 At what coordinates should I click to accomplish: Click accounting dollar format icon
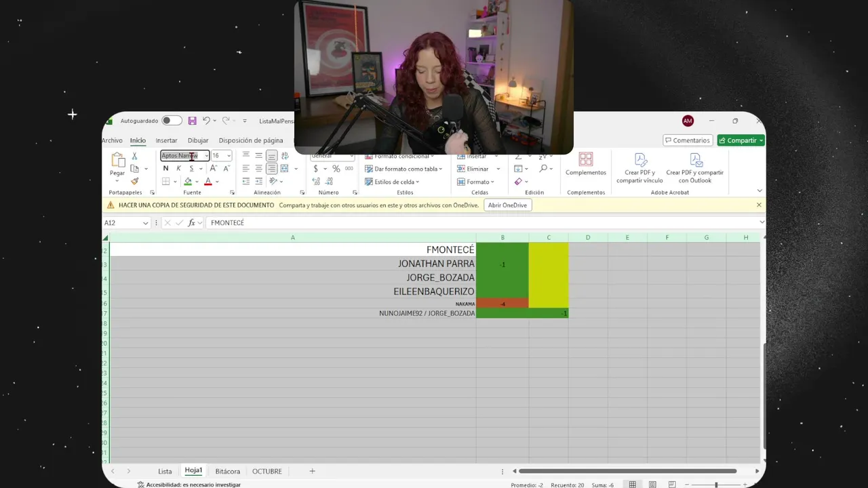point(315,169)
